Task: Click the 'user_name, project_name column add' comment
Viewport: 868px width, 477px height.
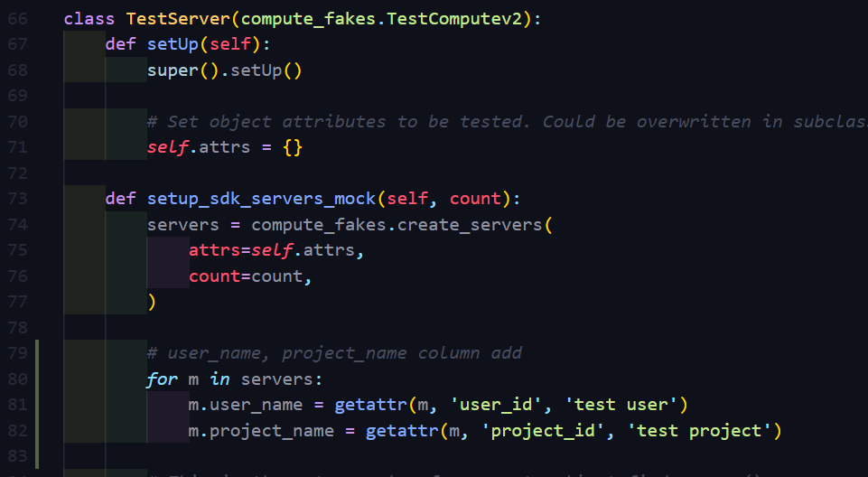Action: coord(334,353)
